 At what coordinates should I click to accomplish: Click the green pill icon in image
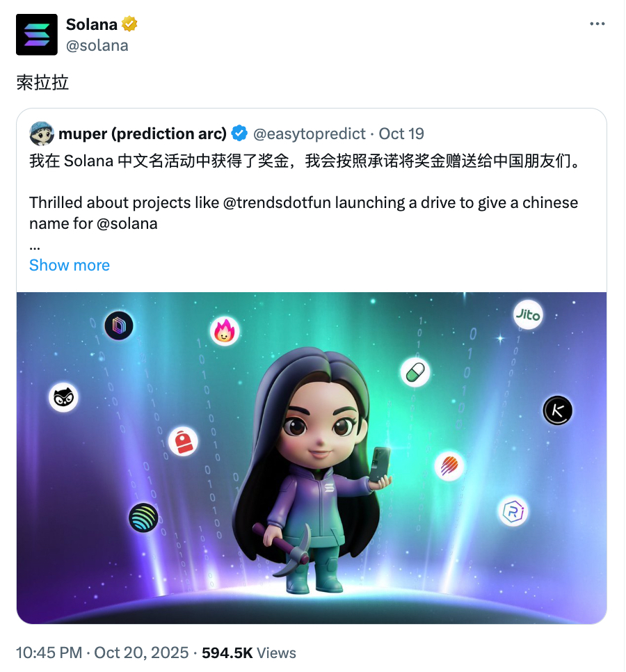click(415, 372)
